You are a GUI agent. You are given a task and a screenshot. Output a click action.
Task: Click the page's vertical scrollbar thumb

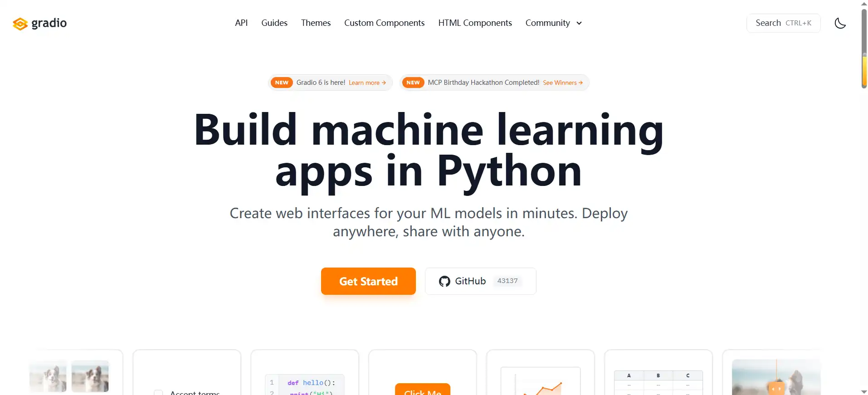pyautogui.click(x=864, y=49)
